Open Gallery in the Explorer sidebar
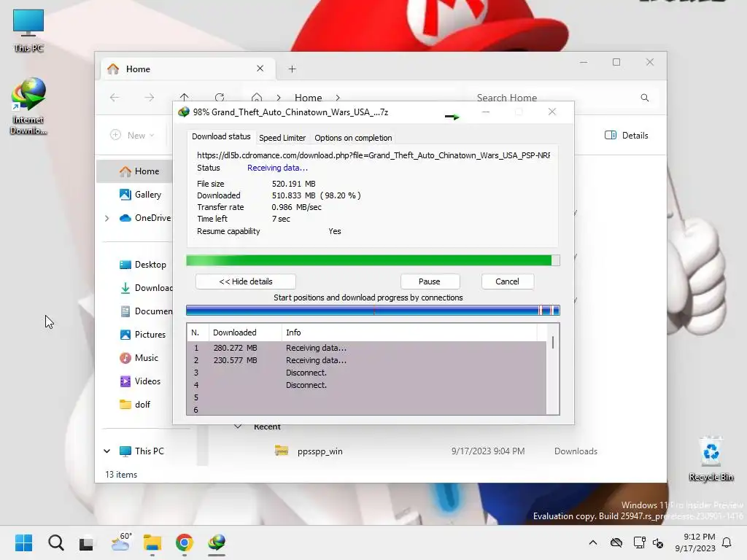Viewport: 747px width, 560px height. (141, 194)
